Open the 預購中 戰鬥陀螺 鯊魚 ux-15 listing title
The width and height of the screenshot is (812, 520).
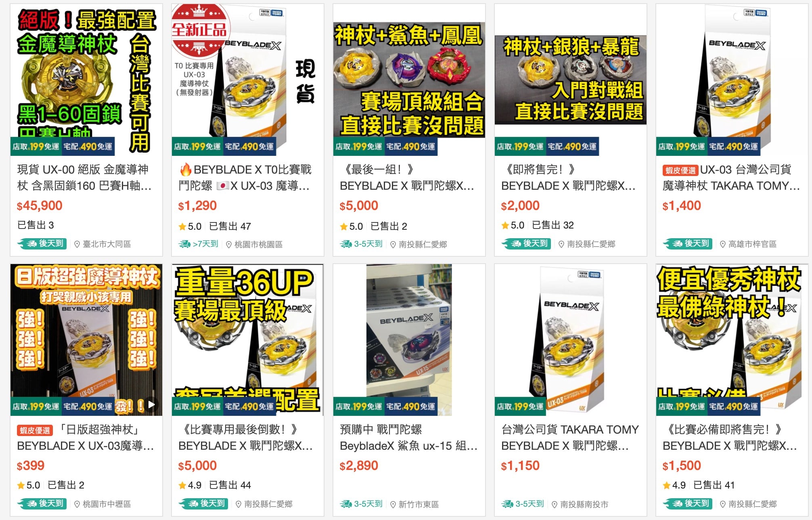point(408,438)
